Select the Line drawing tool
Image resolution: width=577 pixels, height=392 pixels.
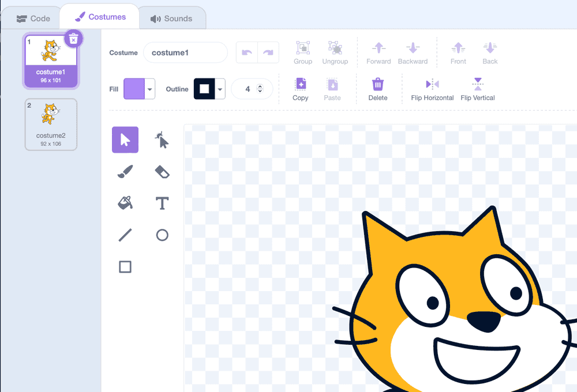point(125,235)
